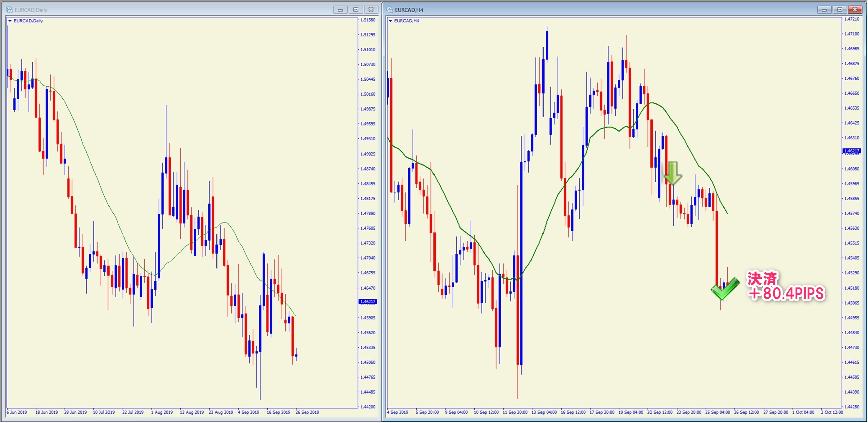The image size is (868, 423).
Task: Click the 25 Sep 04:00 time label
Action: tap(718, 412)
